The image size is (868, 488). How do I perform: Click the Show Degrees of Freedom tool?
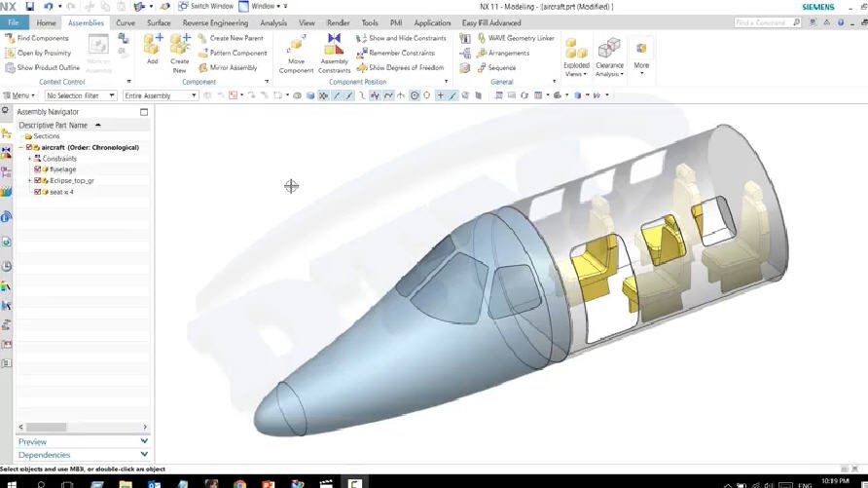click(400, 68)
